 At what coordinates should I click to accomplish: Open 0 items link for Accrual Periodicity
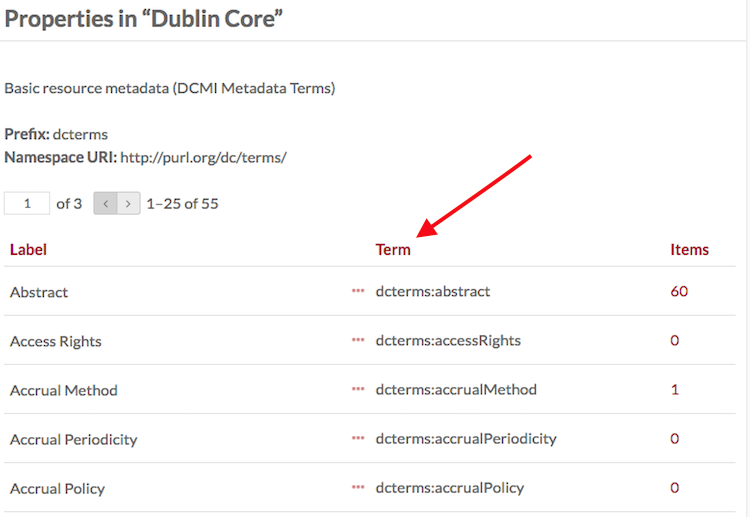coord(674,439)
